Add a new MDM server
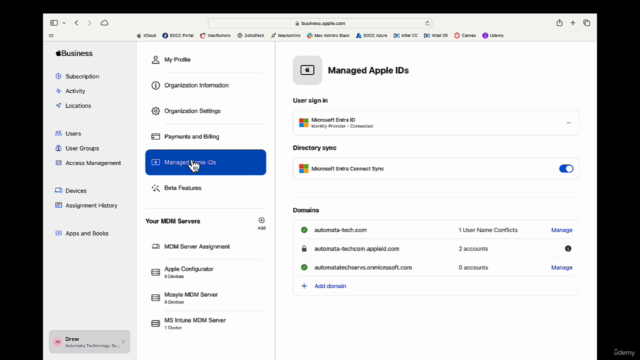 point(261,223)
